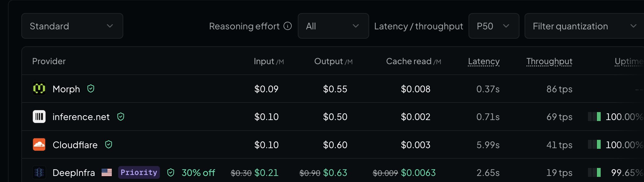Click the US flag next to DeepInfra

[107, 172]
